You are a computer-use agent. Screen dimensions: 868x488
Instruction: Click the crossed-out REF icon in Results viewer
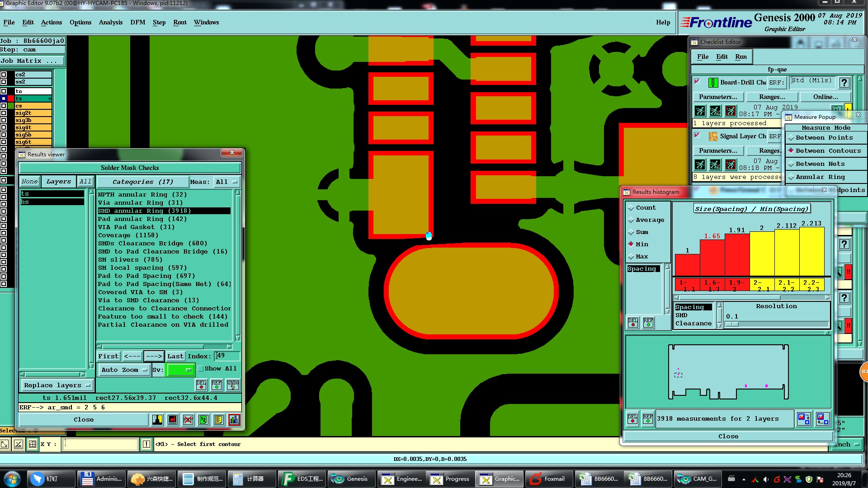[188, 420]
